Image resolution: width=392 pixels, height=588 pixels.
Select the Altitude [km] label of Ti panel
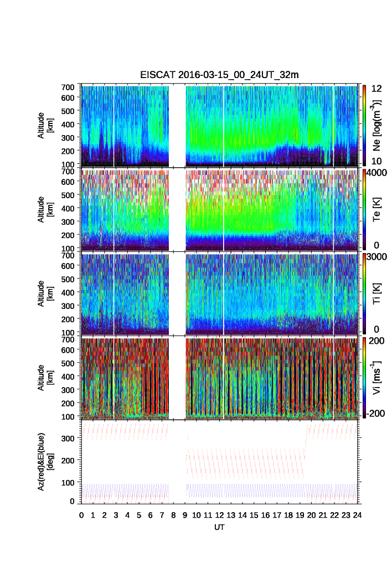[x=45, y=293]
